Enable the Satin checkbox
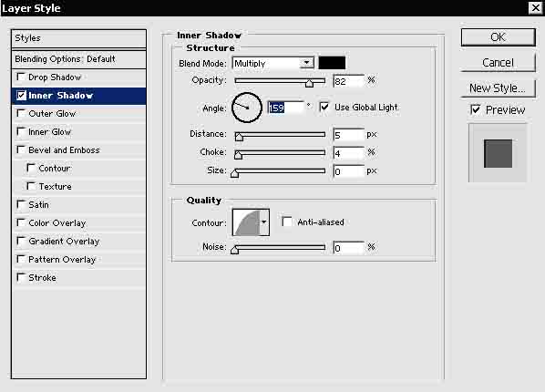Screen dimensions: 545x392 coord(21,204)
